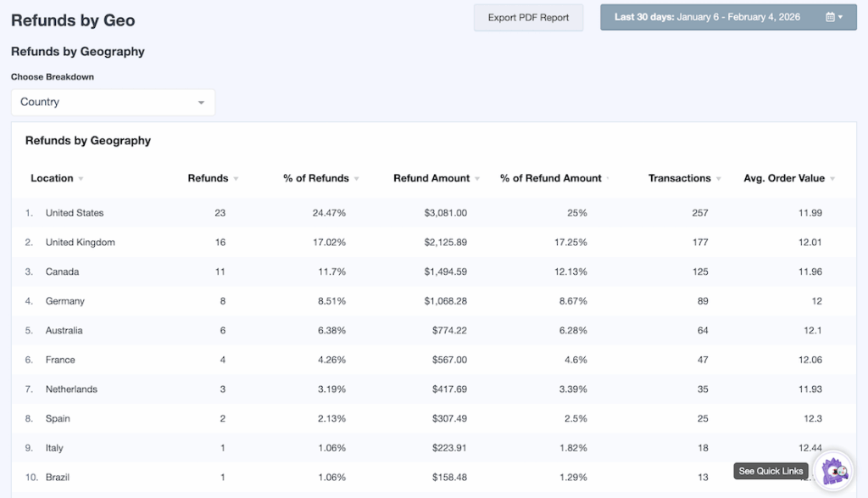
Task: Click the Netherlands location entry
Action: point(71,389)
